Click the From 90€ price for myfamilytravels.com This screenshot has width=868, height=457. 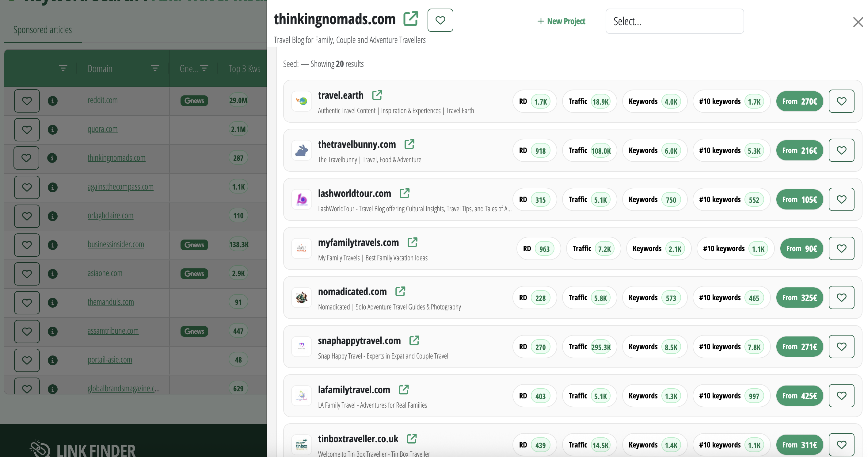pyautogui.click(x=801, y=248)
